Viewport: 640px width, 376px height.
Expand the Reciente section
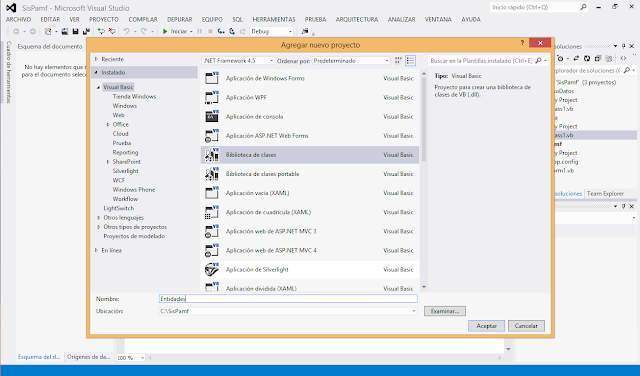(97, 59)
